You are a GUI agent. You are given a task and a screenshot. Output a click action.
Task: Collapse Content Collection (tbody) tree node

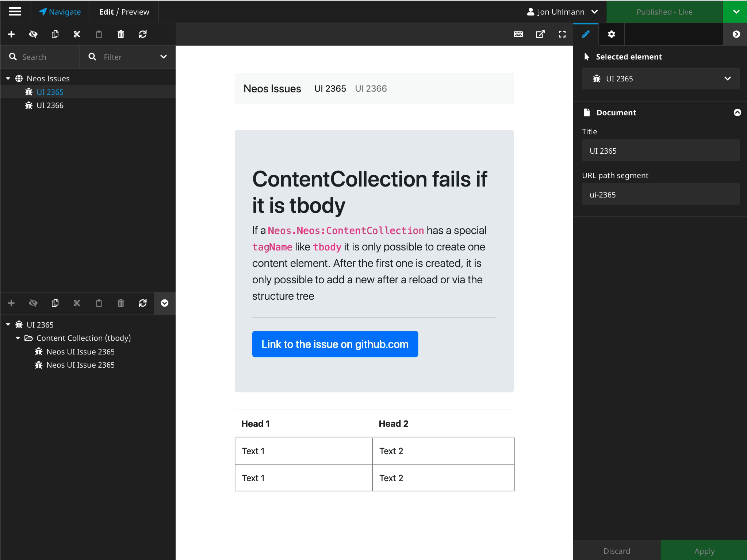(18, 338)
